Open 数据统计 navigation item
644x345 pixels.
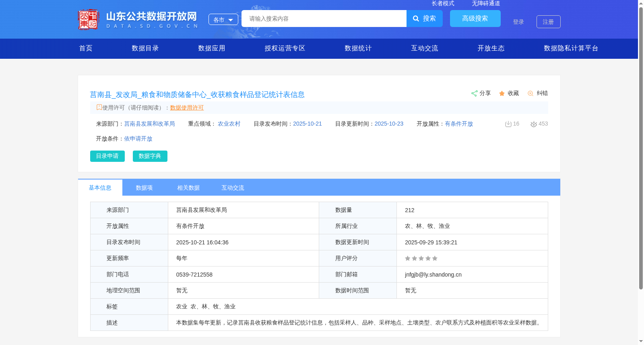click(x=358, y=48)
